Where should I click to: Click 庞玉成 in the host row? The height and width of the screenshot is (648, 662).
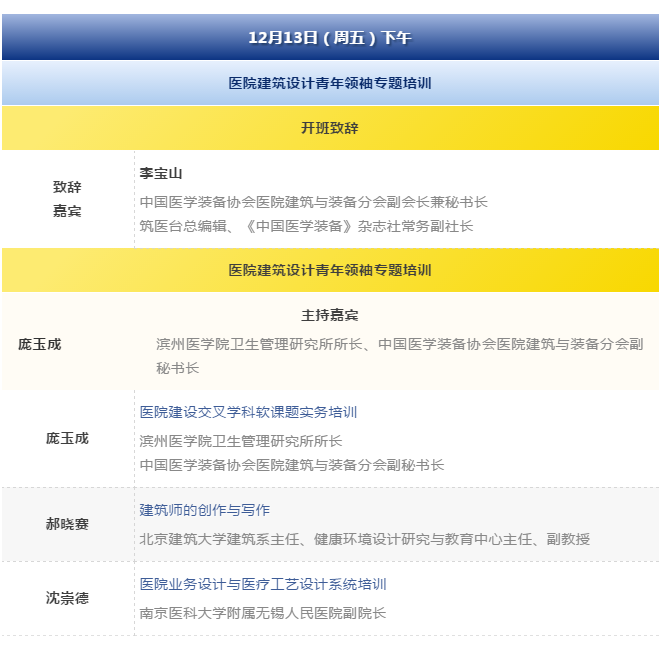pos(40,344)
